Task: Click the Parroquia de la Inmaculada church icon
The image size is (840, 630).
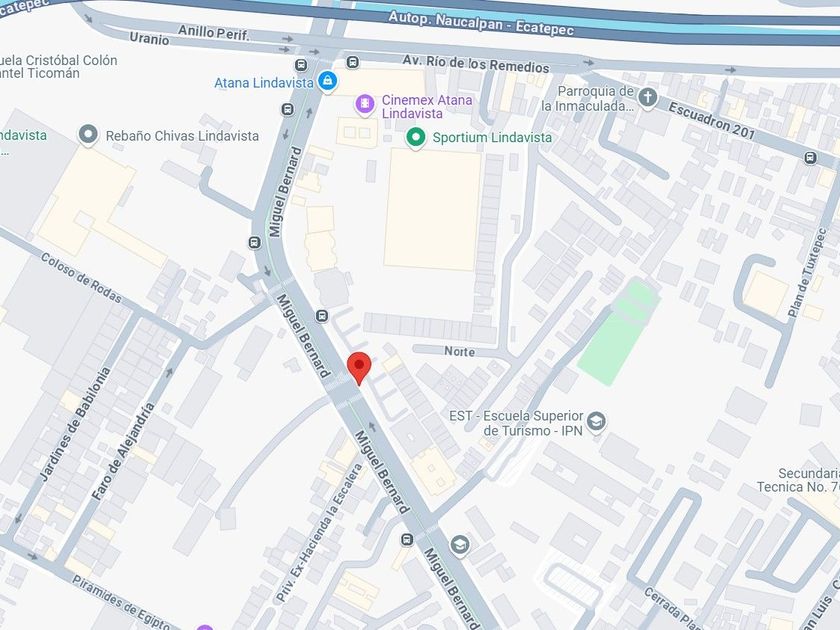Action: 648,98
